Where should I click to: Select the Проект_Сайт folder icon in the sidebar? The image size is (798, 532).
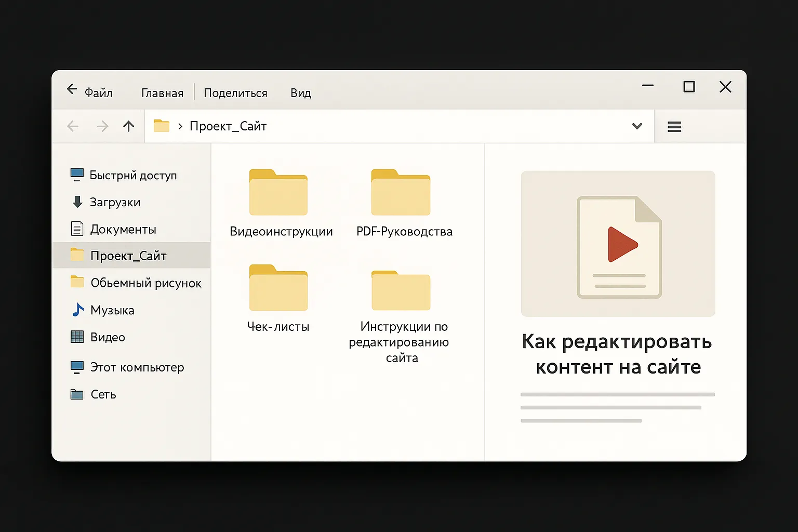[77, 255]
